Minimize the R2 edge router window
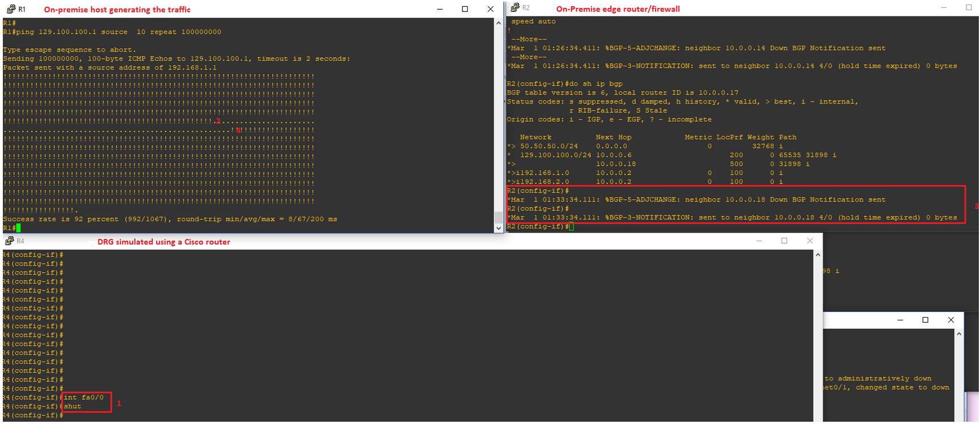Image resolution: width=980 pixels, height=424 pixels. point(944,7)
